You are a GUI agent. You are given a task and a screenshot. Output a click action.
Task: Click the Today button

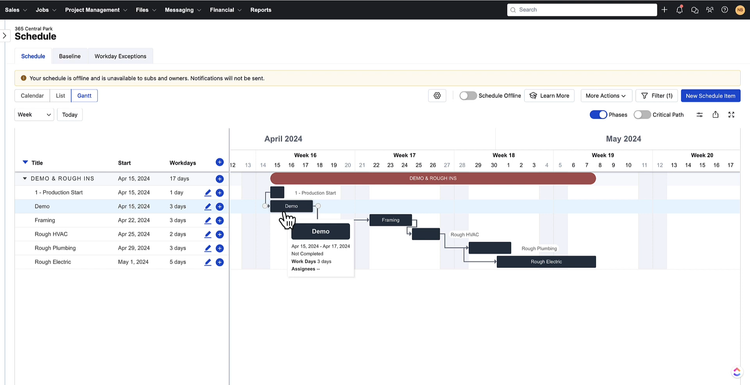70,115
